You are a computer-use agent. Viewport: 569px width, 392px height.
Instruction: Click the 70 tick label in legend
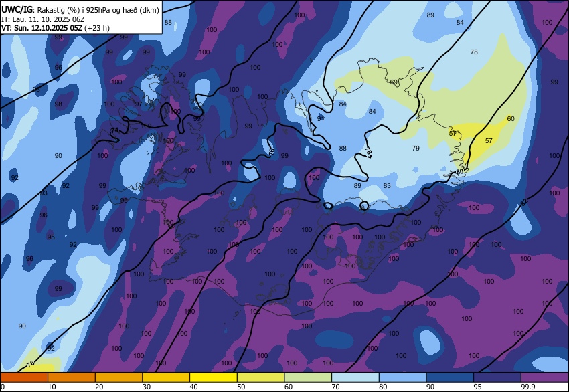click(335, 387)
